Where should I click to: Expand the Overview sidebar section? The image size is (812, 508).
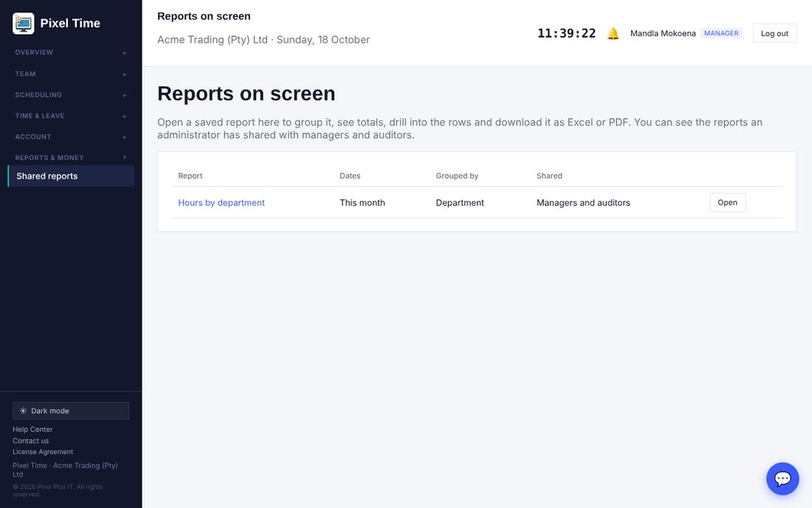click(71, 52)
